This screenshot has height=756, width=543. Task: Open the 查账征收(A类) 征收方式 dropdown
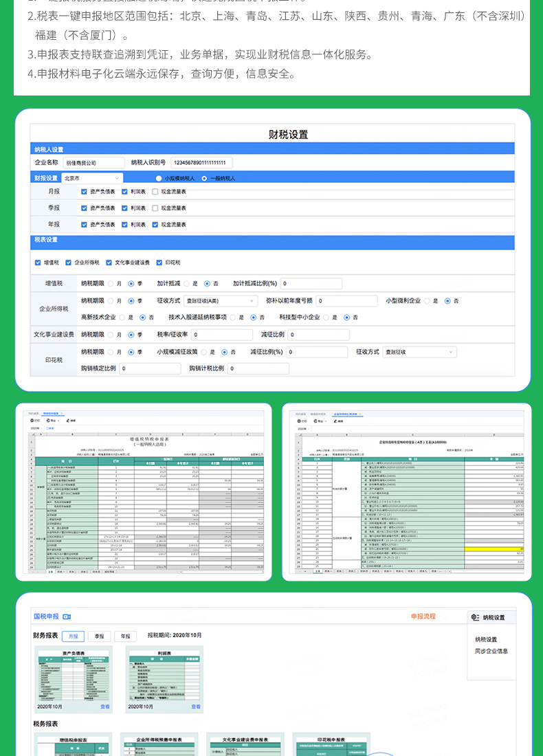tap(221, 301)
